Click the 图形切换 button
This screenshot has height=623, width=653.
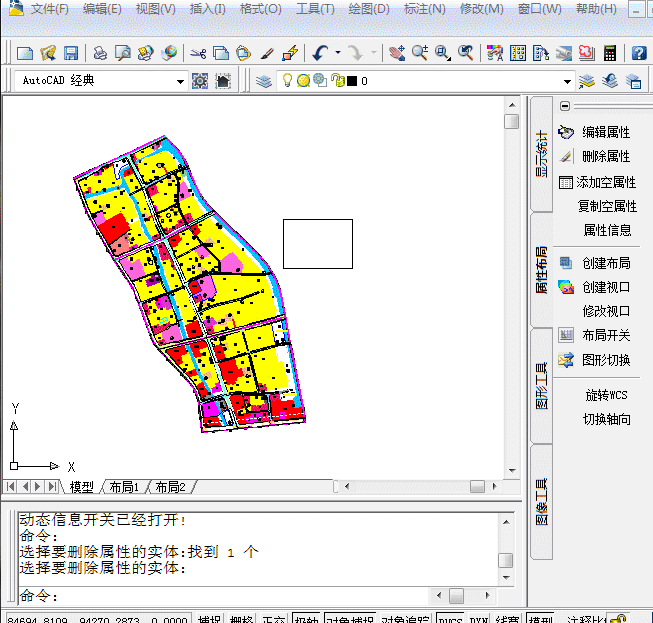coord(595,360)
